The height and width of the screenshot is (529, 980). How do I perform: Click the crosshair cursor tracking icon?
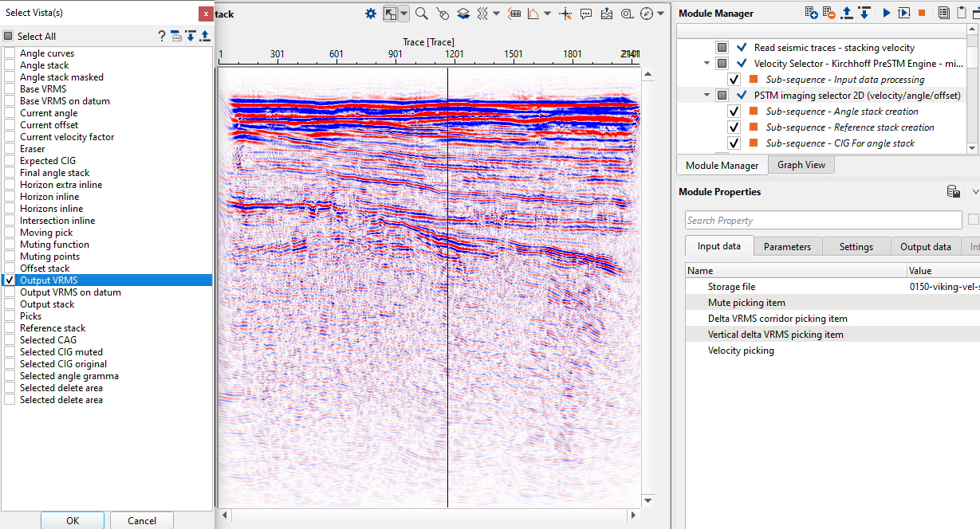(x=565, y=14)
